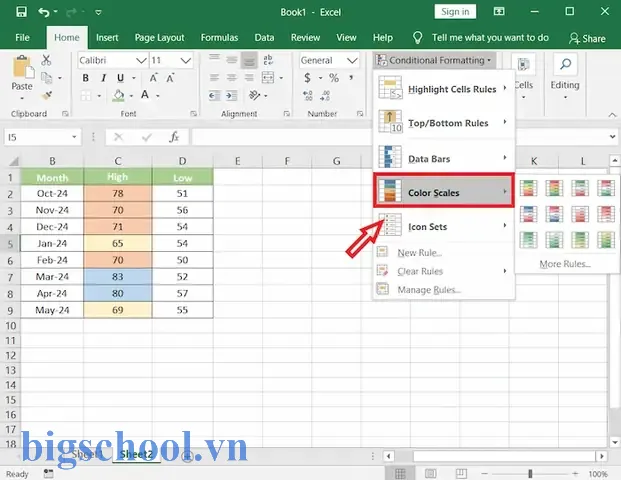The image size is (621, 480).
Task: Toggle Italic formatting
Action: point(103,78)
